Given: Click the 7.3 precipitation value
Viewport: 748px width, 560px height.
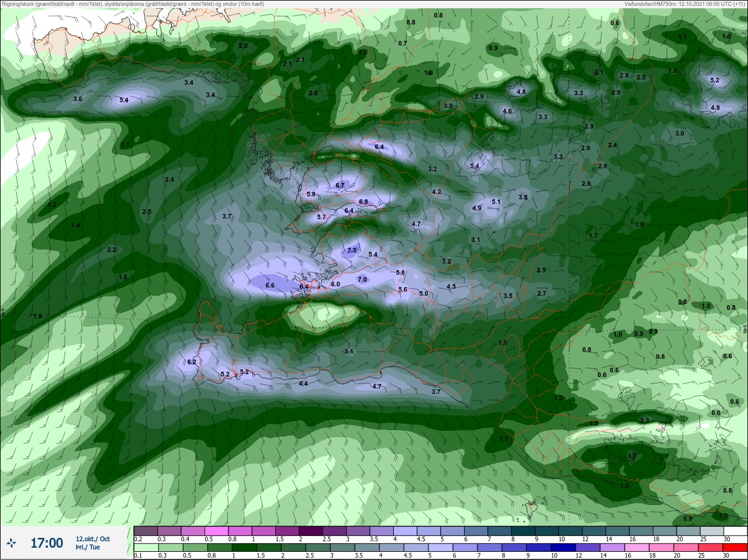Looking at the screenshot, I should click(351, 250).
